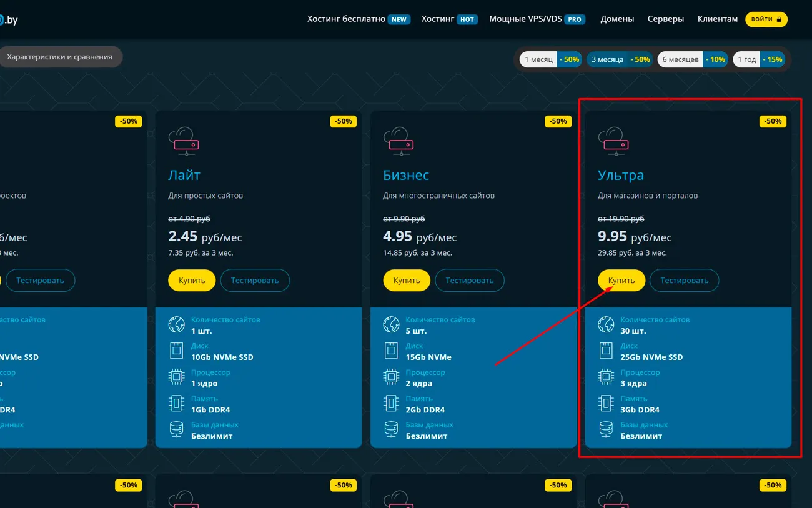
Task: Select the 3 месяца billing period
Action: click(620, 59)
